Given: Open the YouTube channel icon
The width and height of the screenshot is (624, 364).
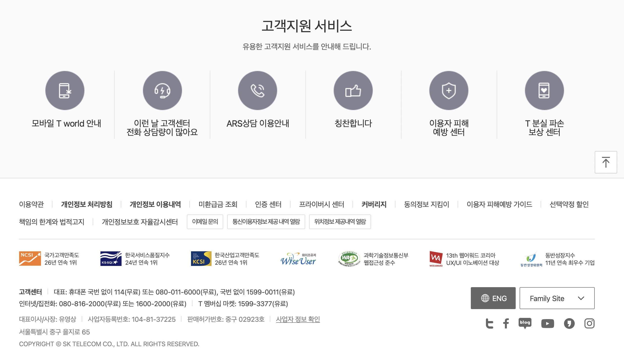Looking at the screenshot, I should tap(547, 324).
